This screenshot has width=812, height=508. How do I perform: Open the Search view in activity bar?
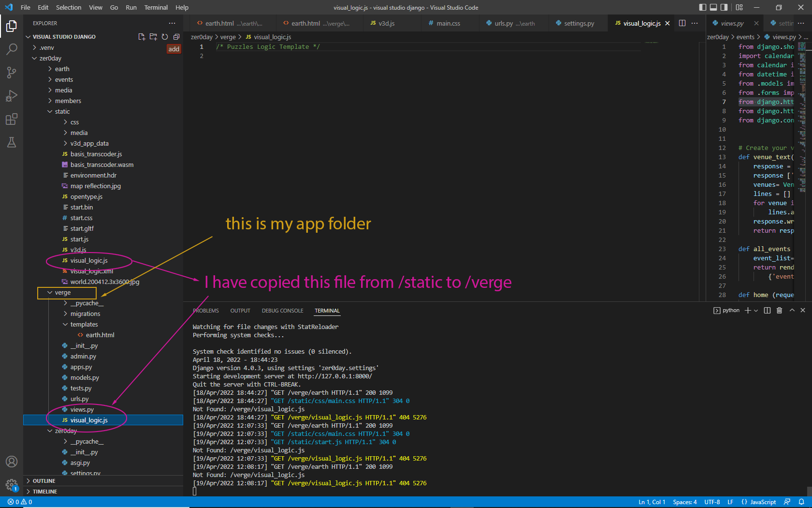click(12, 49)
